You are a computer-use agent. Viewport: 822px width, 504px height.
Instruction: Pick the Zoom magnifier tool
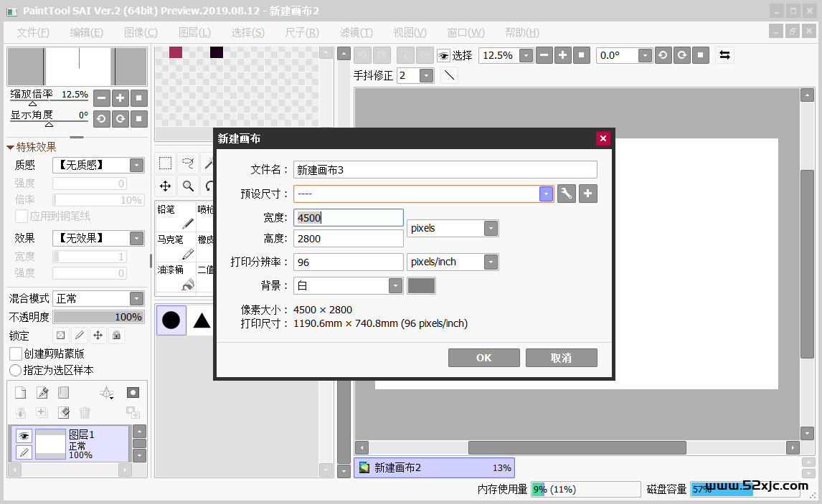pos(188,186)
